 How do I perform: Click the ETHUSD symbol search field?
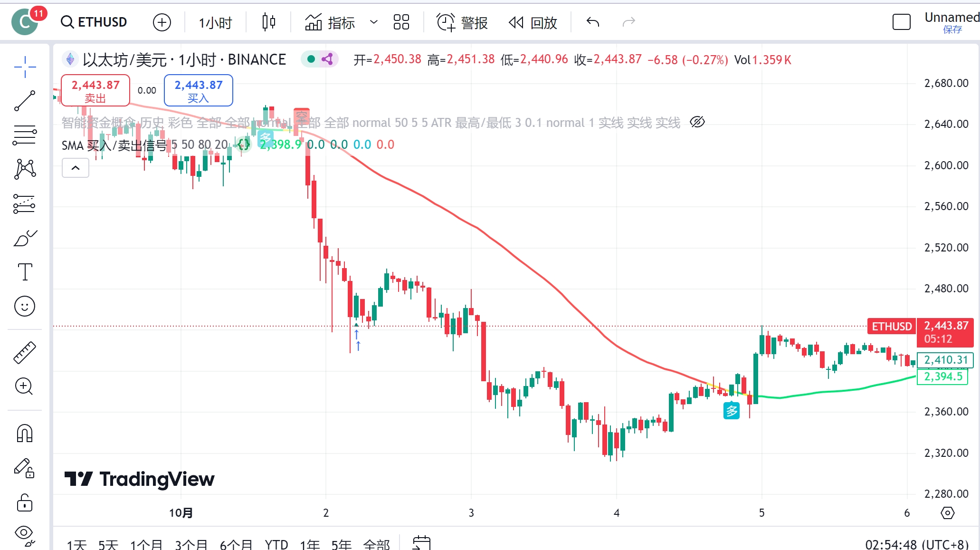95,22
